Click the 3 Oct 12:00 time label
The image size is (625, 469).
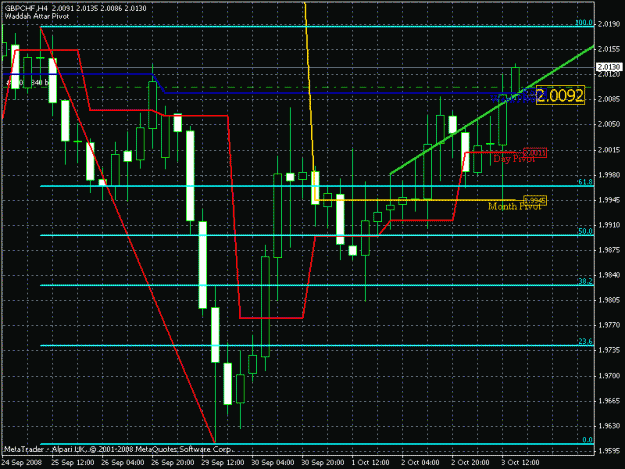pyautogui.click(x=521, y=463)
